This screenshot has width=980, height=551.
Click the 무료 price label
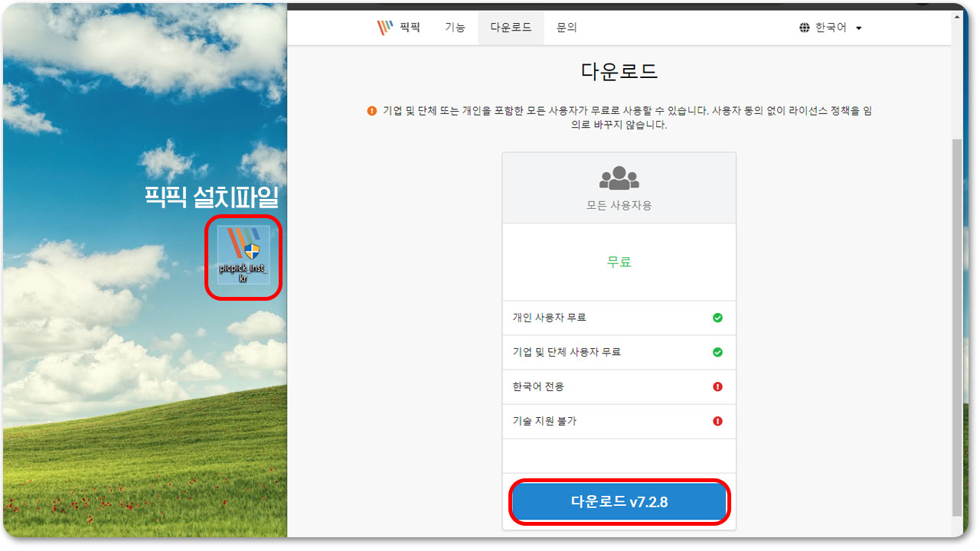pos(619,262)
